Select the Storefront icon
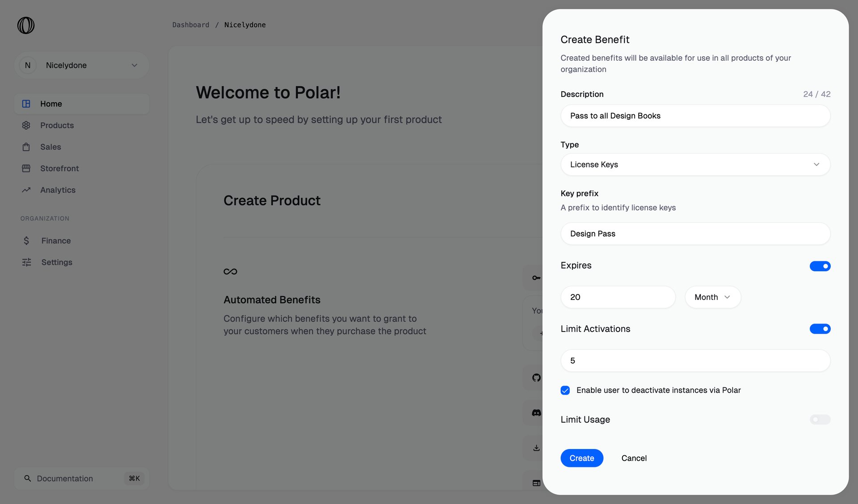This screenshot has width=858, height=504. pyautogui.click(x=26, y=168)
